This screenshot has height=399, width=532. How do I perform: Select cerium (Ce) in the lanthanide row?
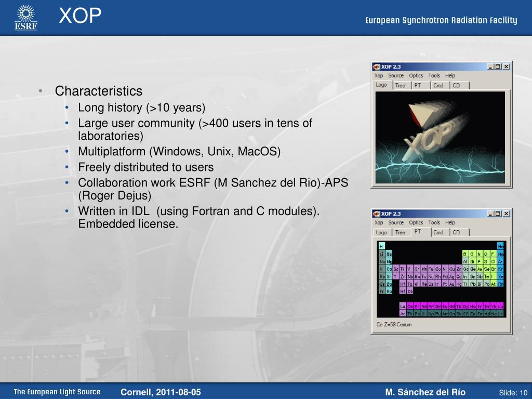pos(410,305)
